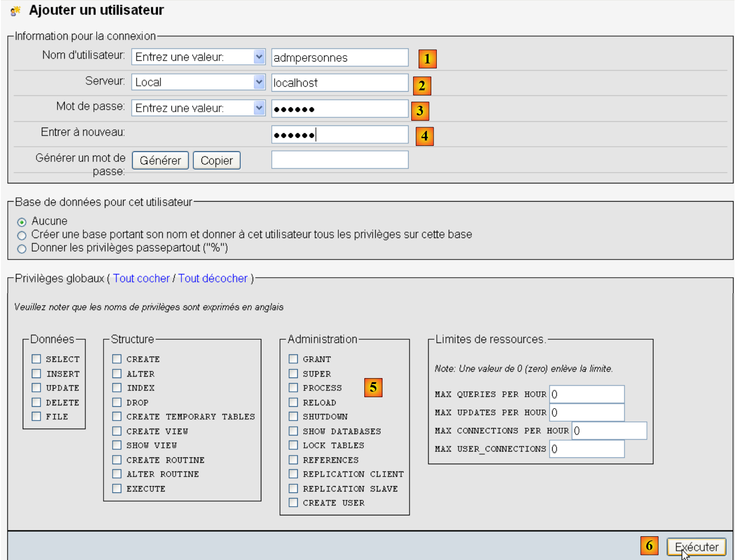The width and height of the screenshot is (740, 560).
Task: Tick the SHOW DATABASES checkbox
Action: tap(294, 431)
